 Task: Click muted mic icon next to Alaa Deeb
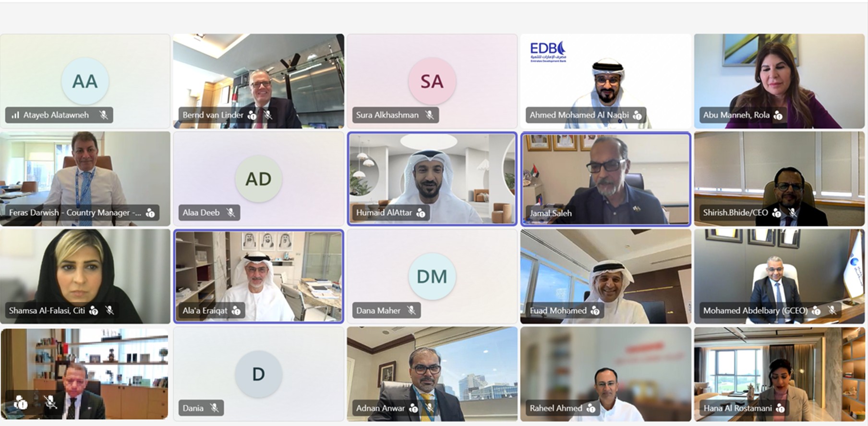point(230,213)
